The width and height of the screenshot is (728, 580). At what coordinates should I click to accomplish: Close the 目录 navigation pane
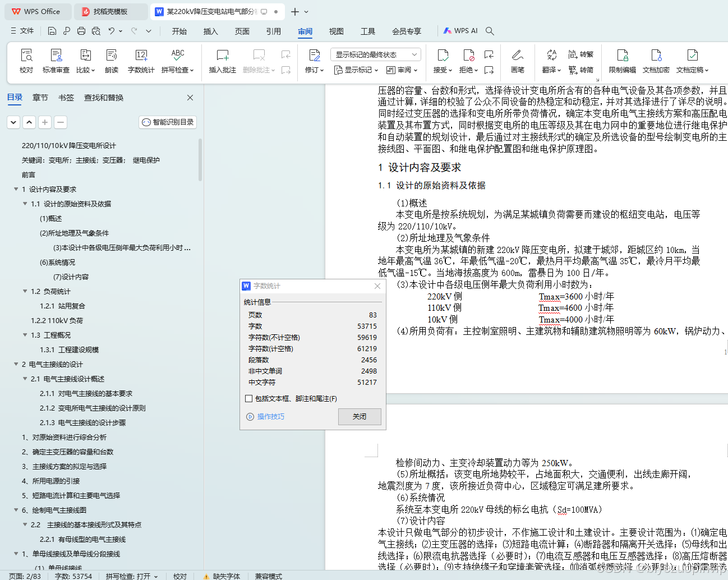click(x=190, y=98)
